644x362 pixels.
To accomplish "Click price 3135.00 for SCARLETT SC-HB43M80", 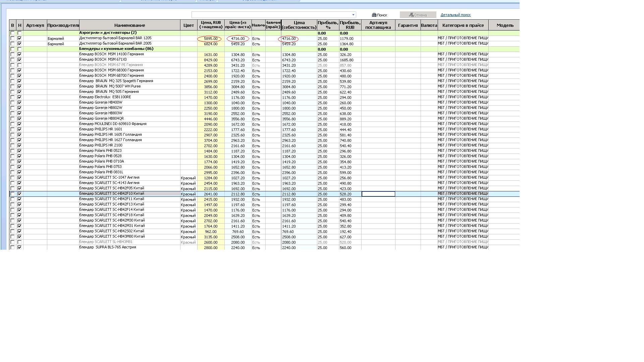I will (x=211, y=237).
